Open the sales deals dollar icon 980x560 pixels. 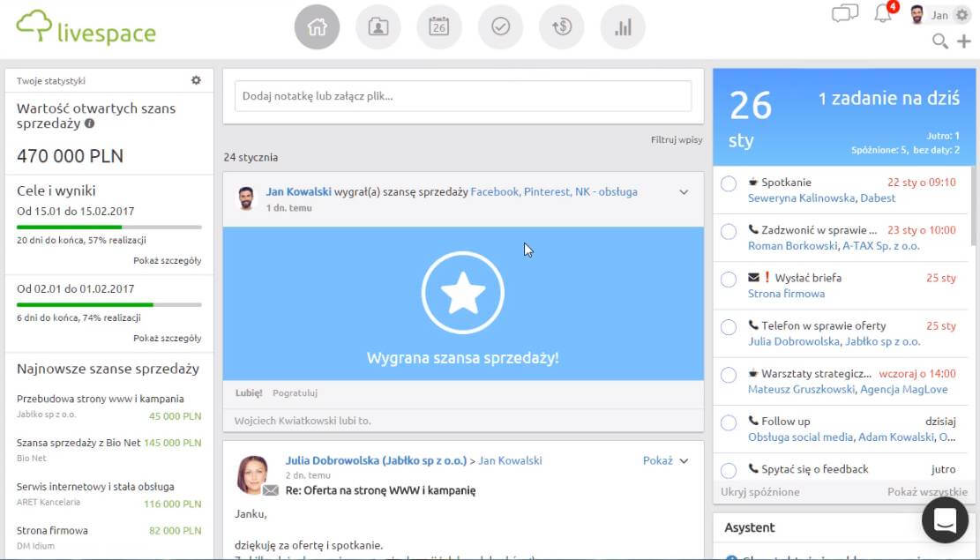click(x=561, y=27)
